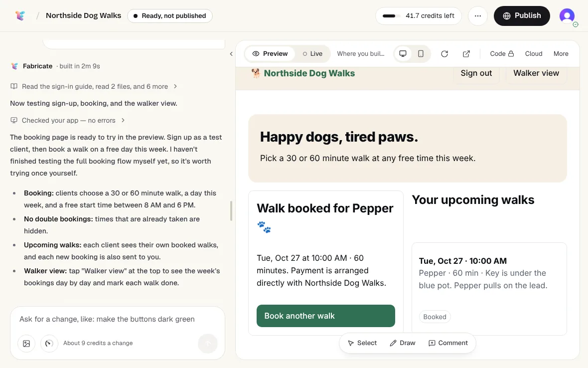Click the Northside Dog Walks preview logo
The image size is (588, 368).
(303, 73)
